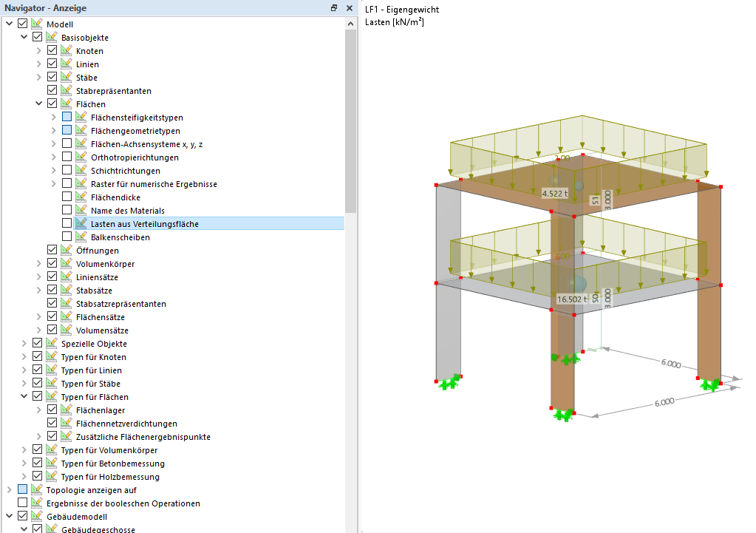Select Typen für Holzbemessung item
The height and width of the screenshot is (533, 756).
110,477
